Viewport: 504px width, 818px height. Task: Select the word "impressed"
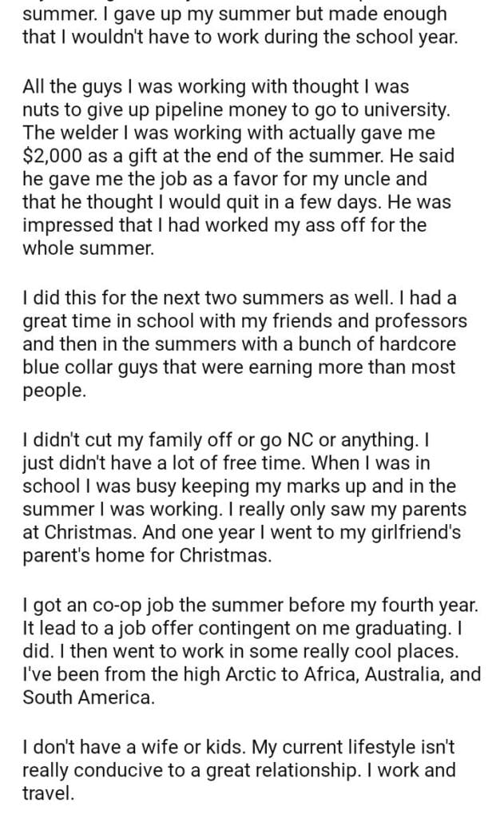[63, 224]
